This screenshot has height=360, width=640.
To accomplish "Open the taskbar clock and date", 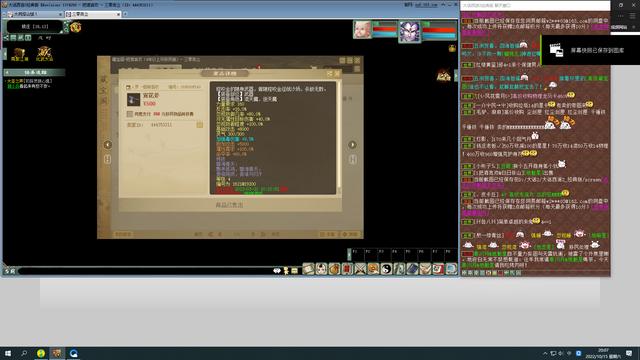I will click(603, 353).
